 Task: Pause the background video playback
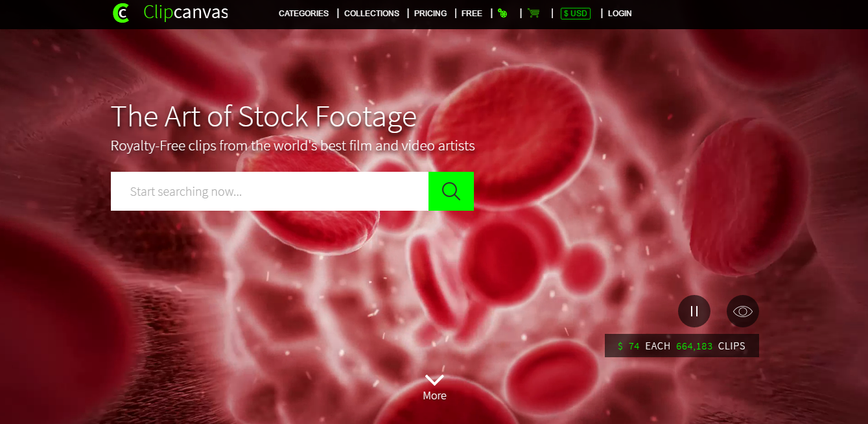[694, 311]
